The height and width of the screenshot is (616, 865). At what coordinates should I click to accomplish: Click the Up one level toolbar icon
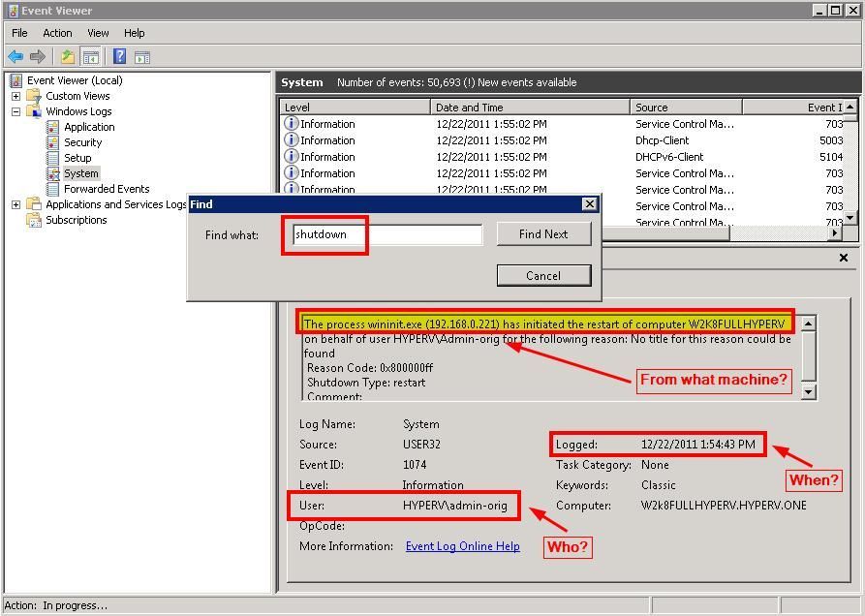point(67,57)
